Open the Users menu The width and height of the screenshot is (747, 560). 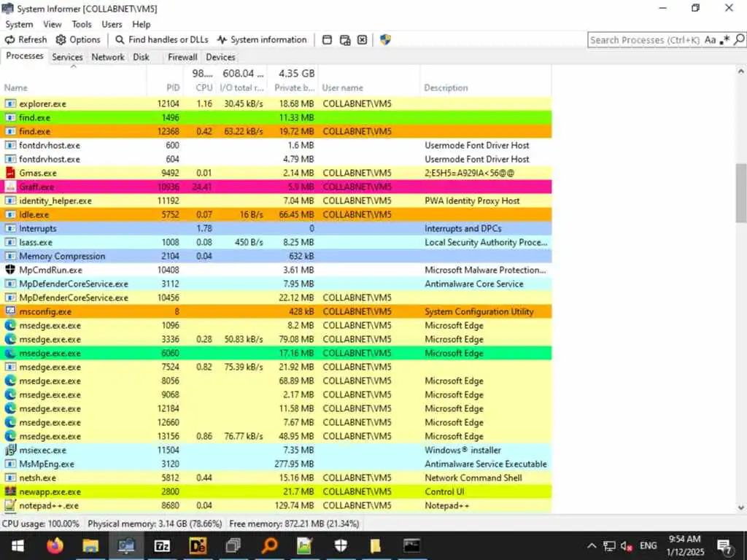(112, 24)
